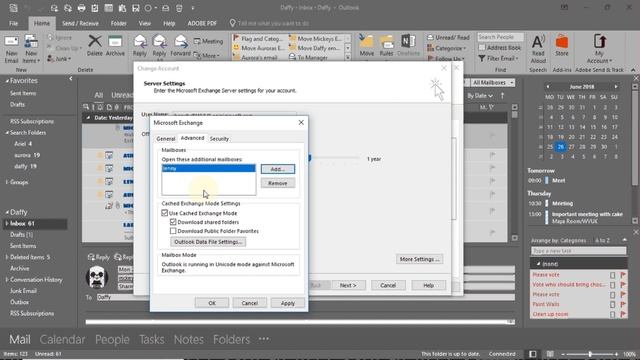Screen dimensions: 640x360
Task: Click New Email icon in ribbon
Action: coord(11,49)
